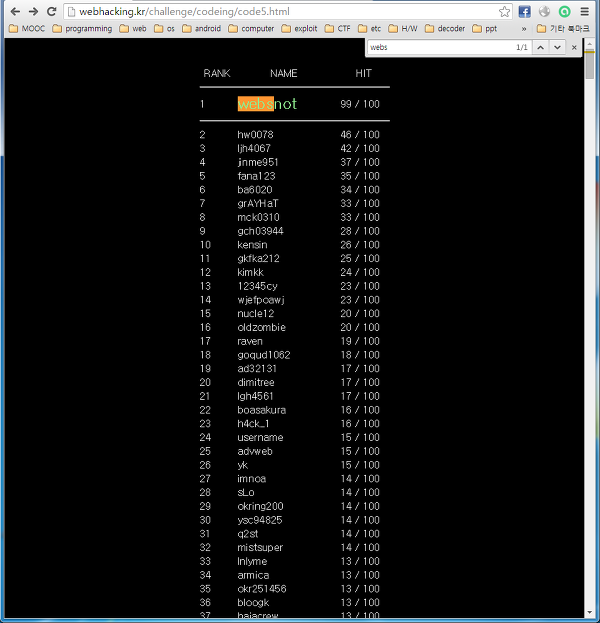Click the RANK column header

click(217, 73)
